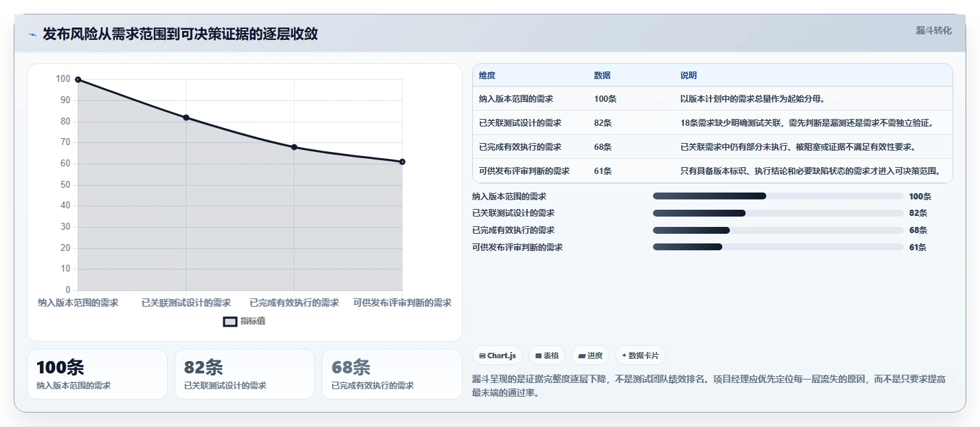Open the 100条 data card

(x=97, y=374)
